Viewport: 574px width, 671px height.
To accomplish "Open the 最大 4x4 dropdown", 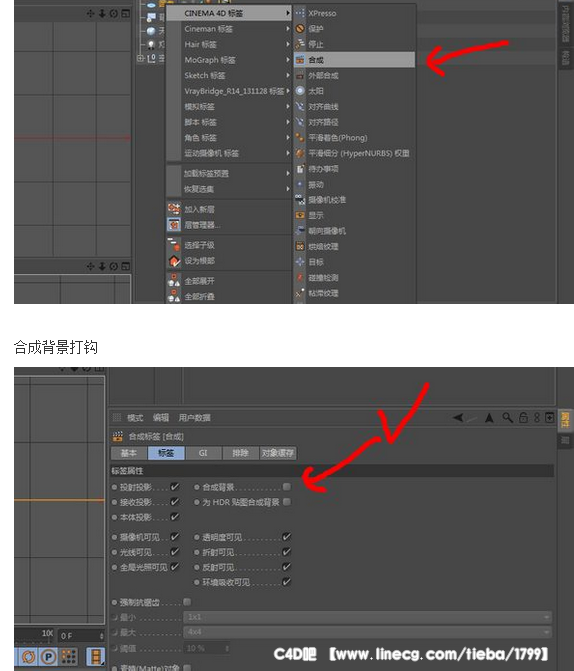I will pyautogui.click(x=367, y=632).
